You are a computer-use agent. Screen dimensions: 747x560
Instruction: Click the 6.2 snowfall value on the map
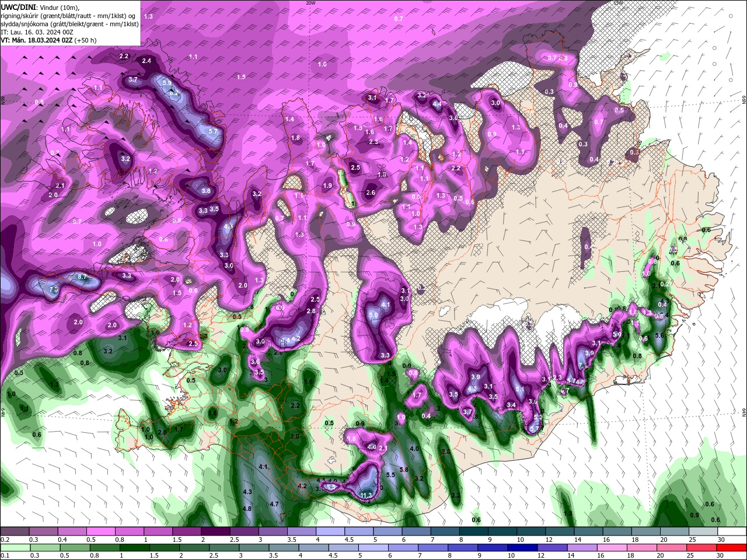tap(173, 93)
